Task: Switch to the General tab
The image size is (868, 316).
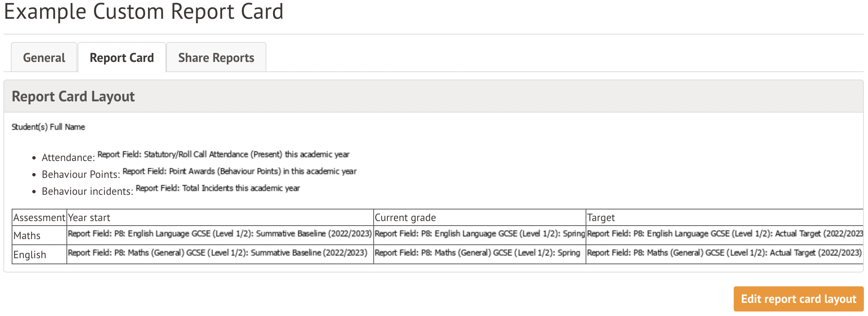Action: click(x=44, y=58)
